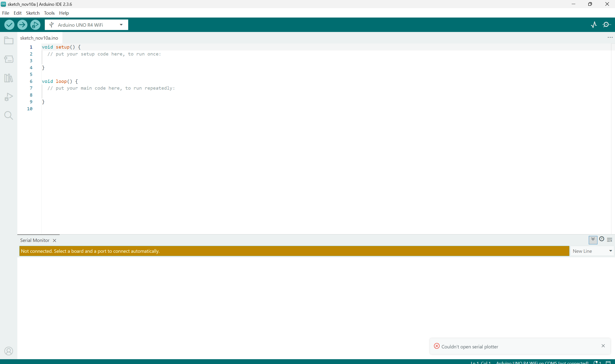Screen dimensions: 615x364
Task: Open the Boards Manager sidebar
Action: tap(9, 59)
